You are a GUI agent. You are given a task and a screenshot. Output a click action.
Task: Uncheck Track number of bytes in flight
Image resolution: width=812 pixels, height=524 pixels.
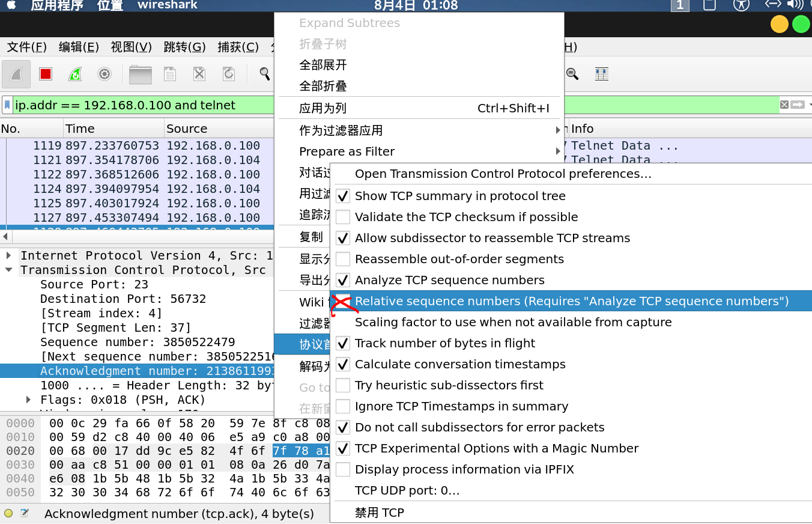click(343, 343)
